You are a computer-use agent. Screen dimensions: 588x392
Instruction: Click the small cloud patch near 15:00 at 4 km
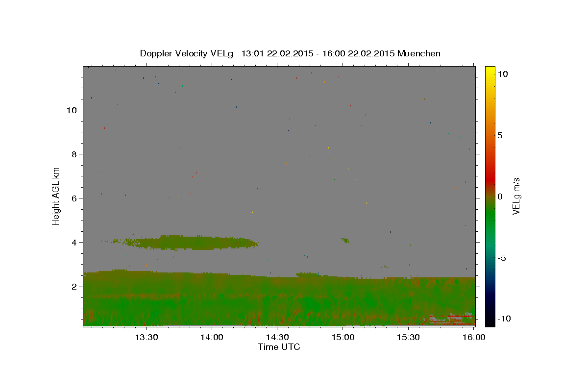point(345,240)
